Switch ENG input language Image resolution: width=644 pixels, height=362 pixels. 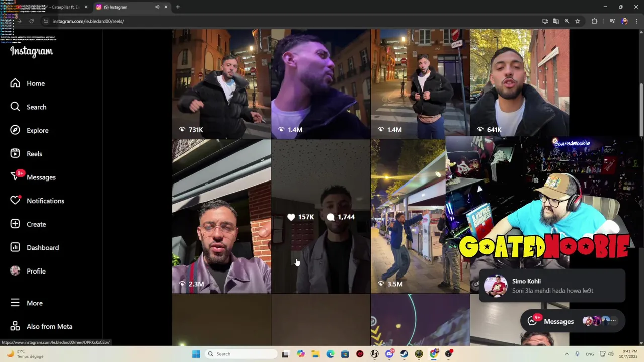(x=590, y=354)
